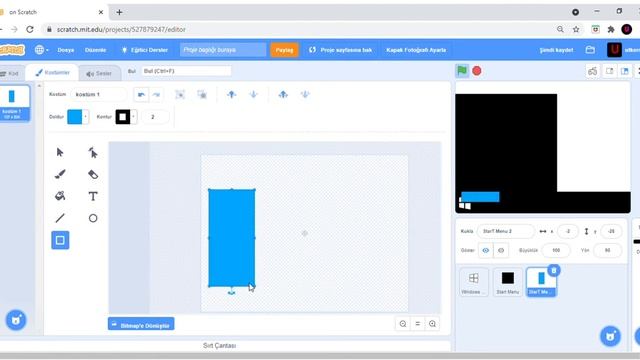Image resolution: width=640 pixels, height=360 pixels.
Task: Open the Outline color dropdown arrow
Action: pyautogui.click(x=133, y=117)
